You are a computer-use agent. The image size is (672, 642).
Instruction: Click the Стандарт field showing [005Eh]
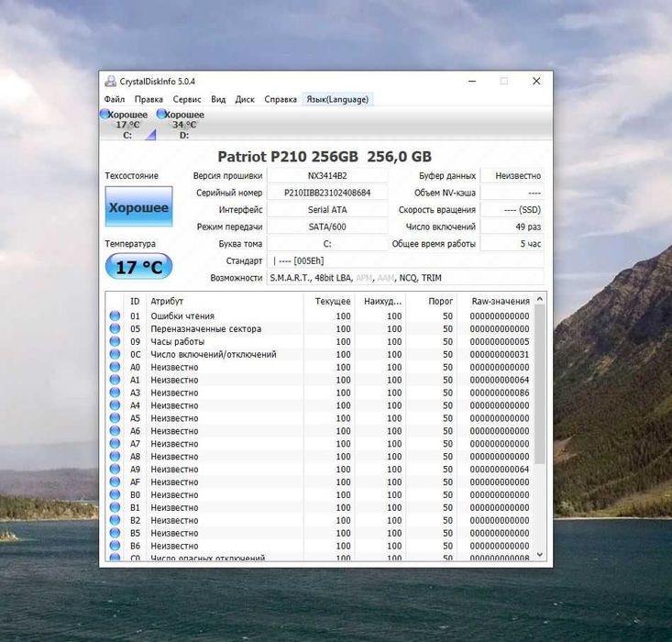coord(405,260)
